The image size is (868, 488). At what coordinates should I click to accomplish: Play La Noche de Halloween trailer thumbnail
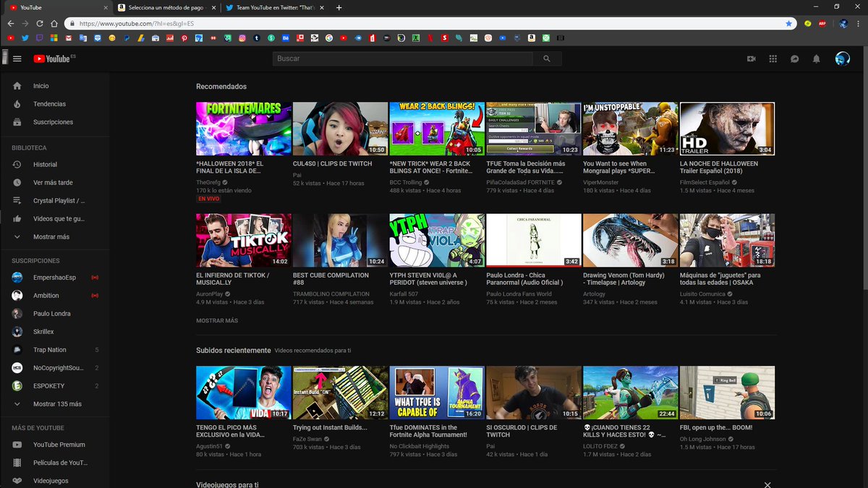tap(727, 129)
